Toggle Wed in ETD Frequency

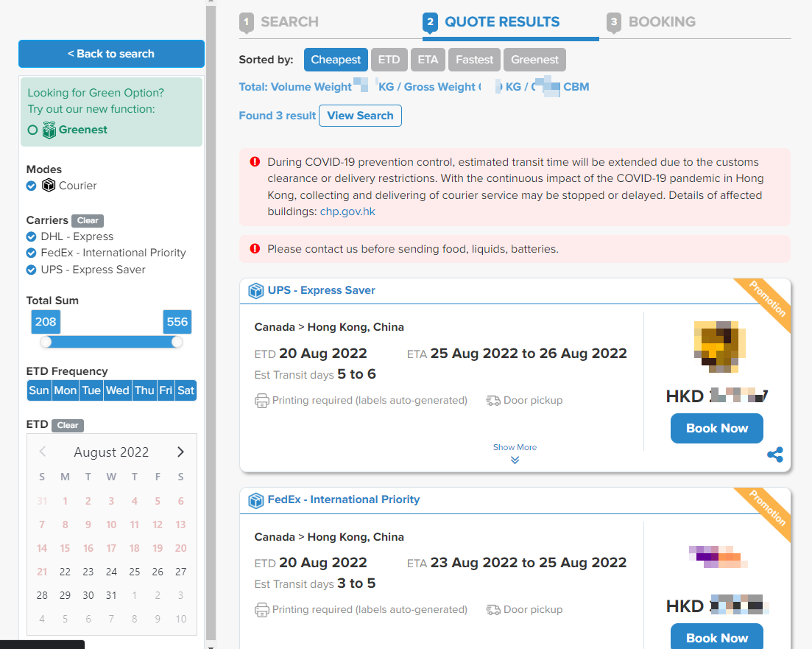(x=118, y=390)
